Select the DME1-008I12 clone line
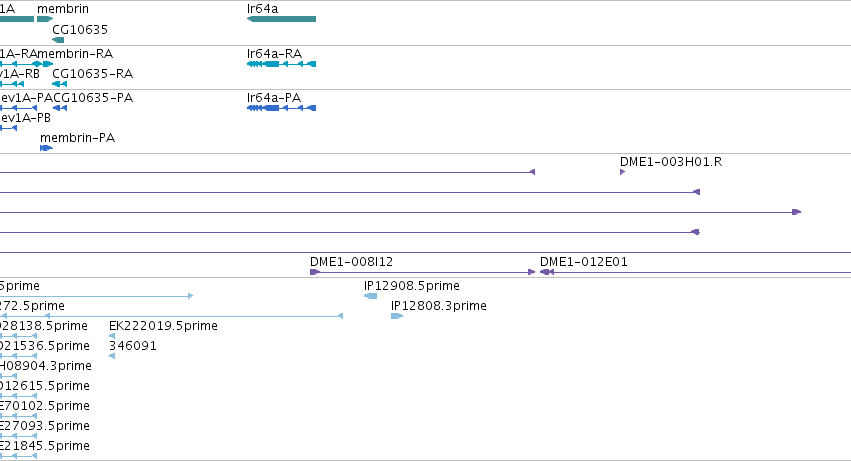The width and height of the screenshot is (851, 461). point(423,272)
